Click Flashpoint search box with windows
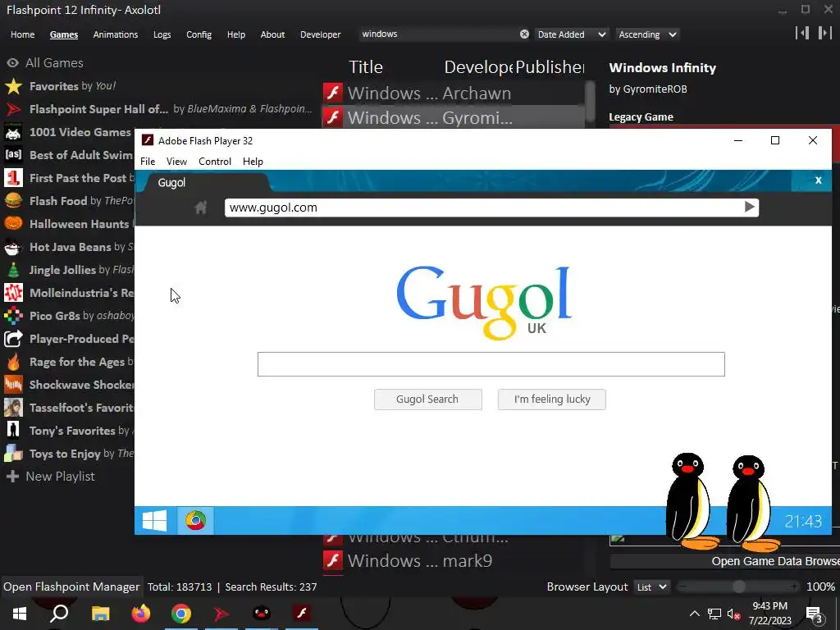This screenshot has height=630, width=840. point(438,34)
